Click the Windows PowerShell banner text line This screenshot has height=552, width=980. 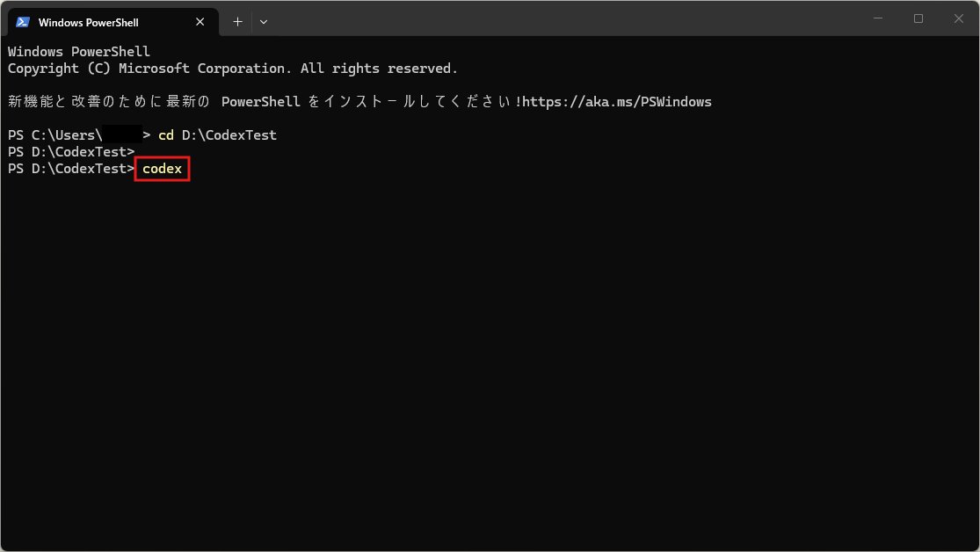[79, 52]
